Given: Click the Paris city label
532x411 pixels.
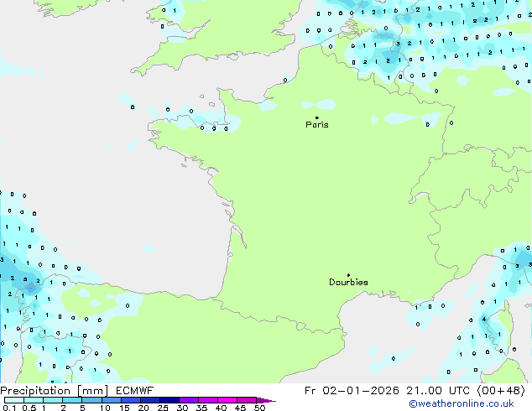Looking at the screenshot, I should coord(317,125).
